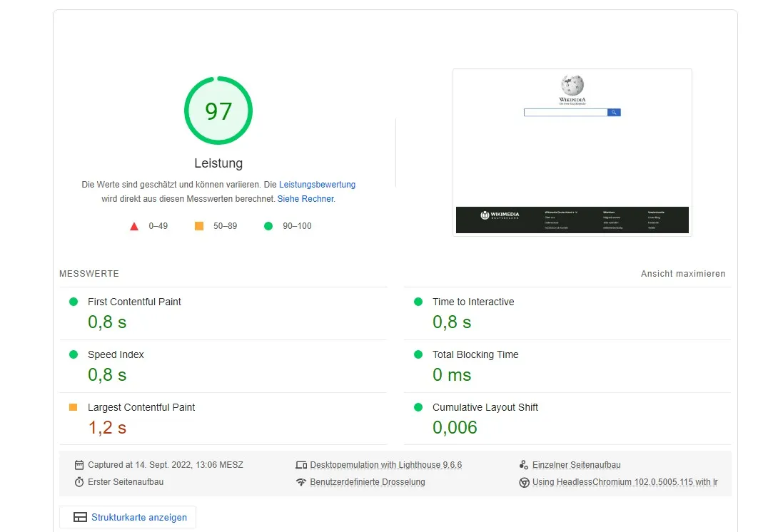
Task: Click green dot beside First Contentful Paint
Action: [73, 302]
